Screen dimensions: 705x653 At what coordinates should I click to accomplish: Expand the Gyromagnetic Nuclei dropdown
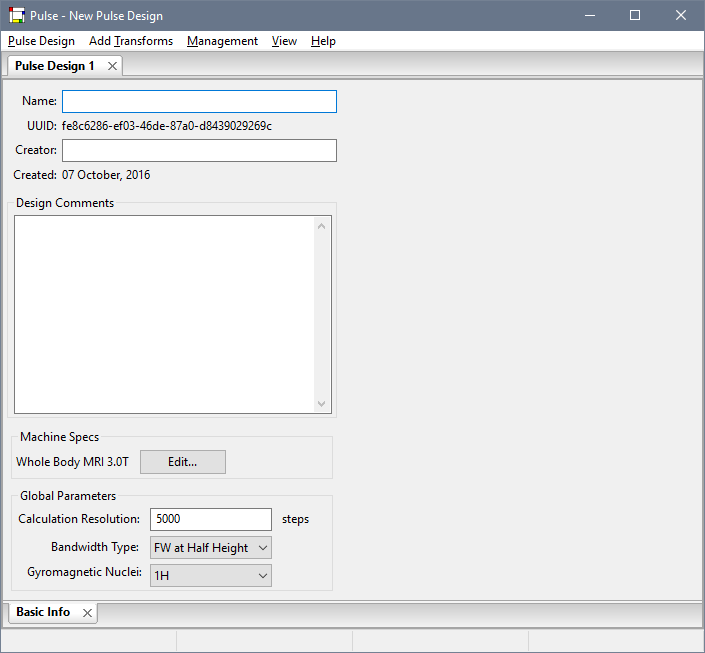[210, 575]
